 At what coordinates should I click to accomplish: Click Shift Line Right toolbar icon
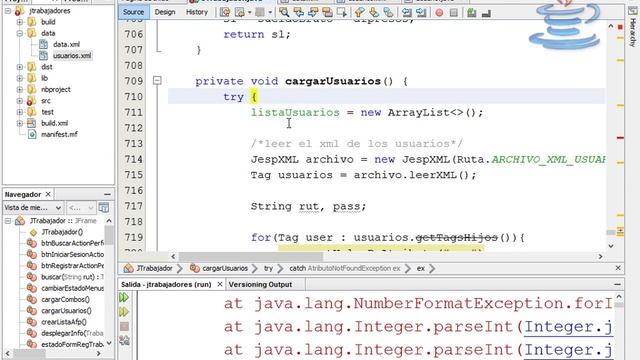click(421, 12)
